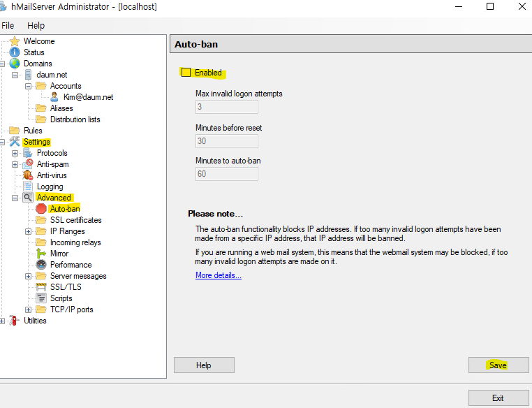Click the Performance gauge icon
Viewport: 532px width, 408px height.
click(41, 265)
